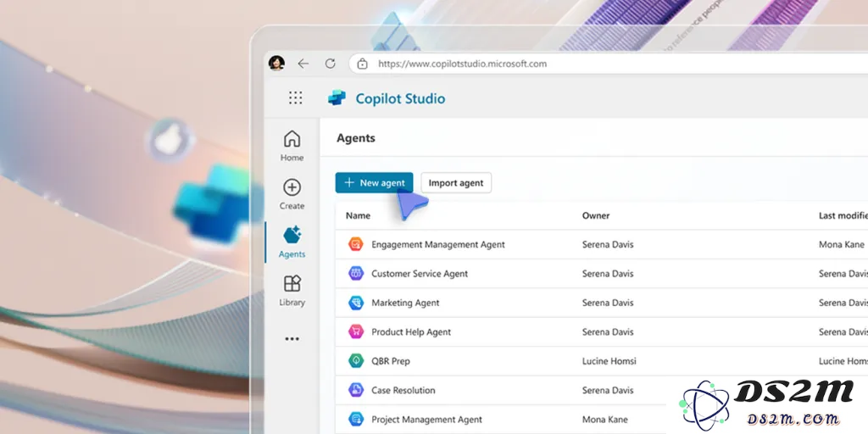The width and height of the screenshot is (868, 434).
Task: Click the Import agent button
Action: (456, 183)
